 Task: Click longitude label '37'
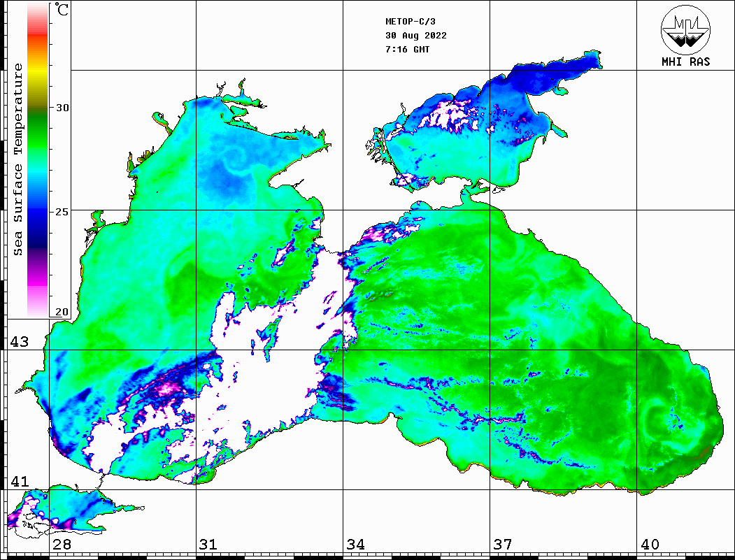tap(503, 545)
